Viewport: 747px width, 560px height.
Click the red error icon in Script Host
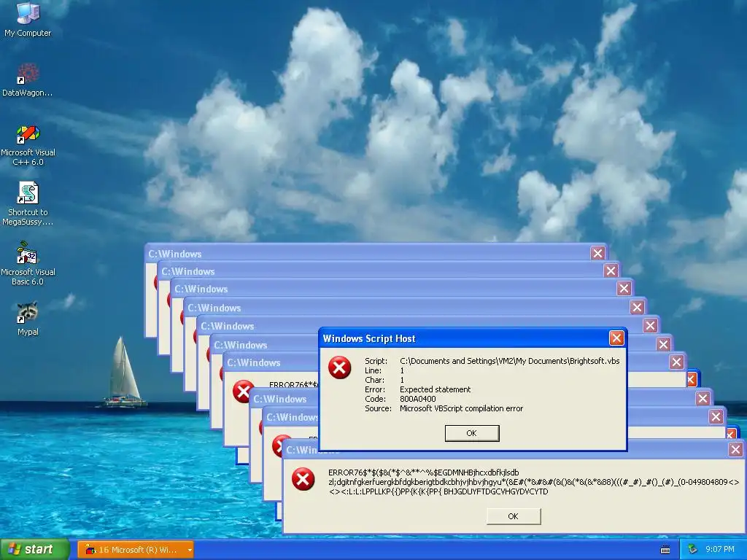[339, 367]
